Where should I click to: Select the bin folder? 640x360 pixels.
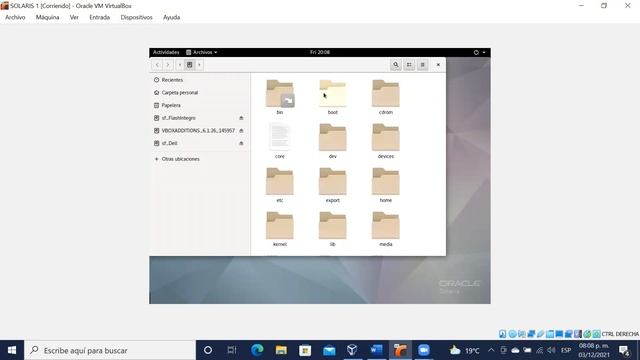click(x=280, y=97)
